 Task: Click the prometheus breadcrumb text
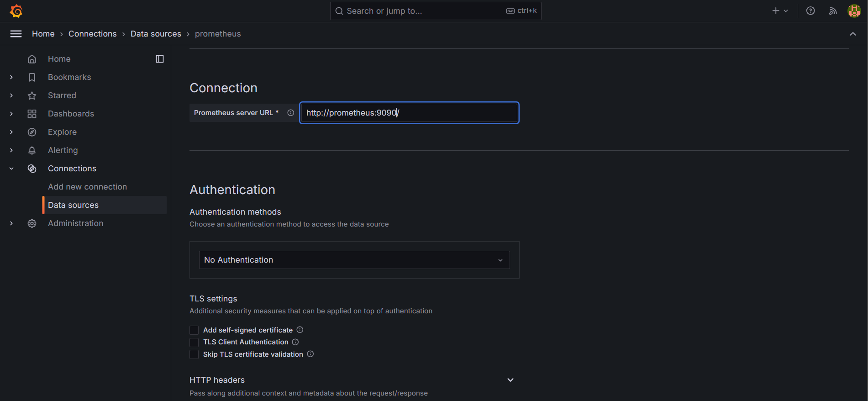218,34
